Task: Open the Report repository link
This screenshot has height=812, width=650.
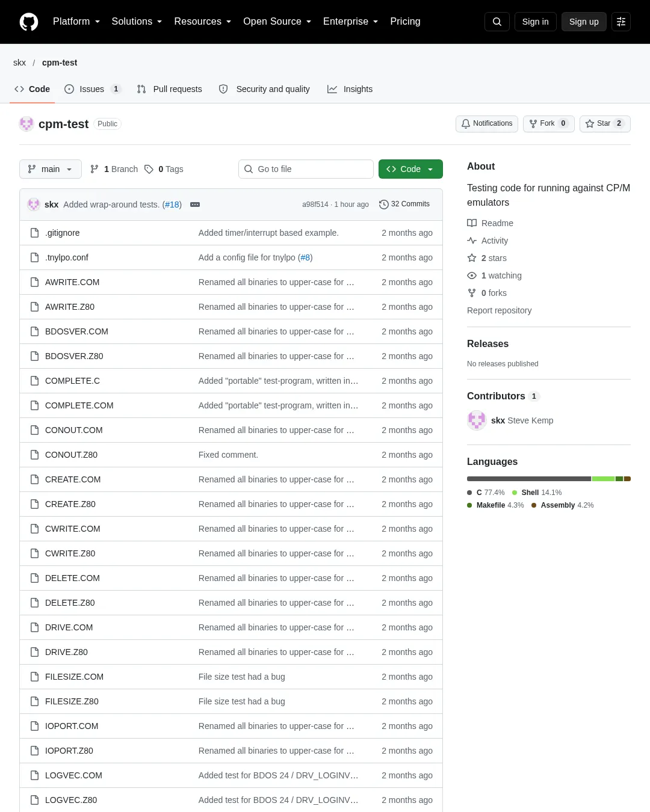Action: [500, 310]
